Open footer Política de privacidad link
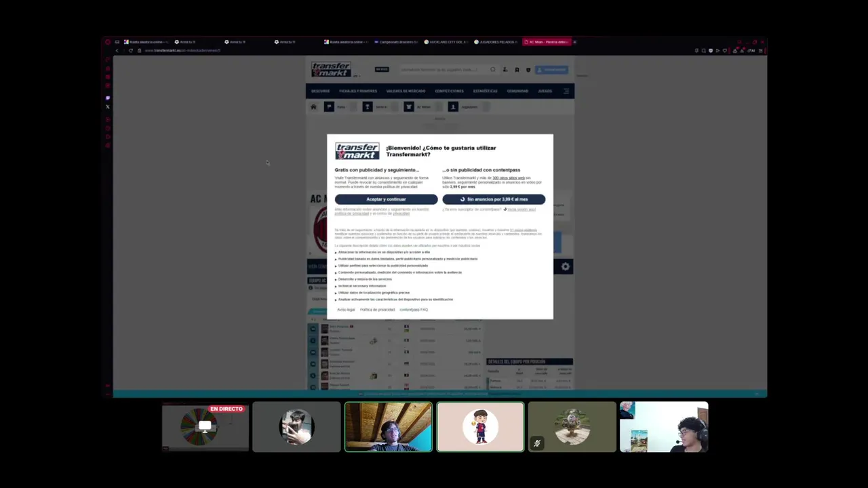868x488 pixels. [377, 310]
